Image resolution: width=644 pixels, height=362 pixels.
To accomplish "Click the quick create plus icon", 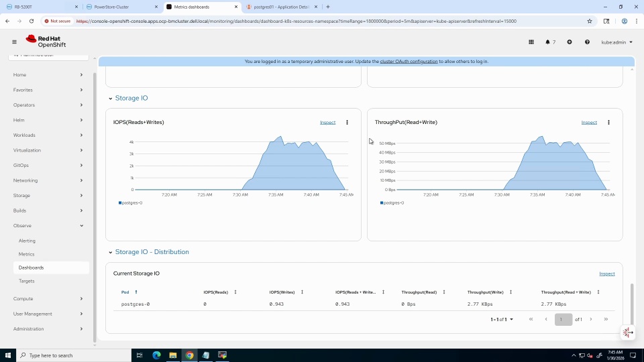I will coord(570,42).
